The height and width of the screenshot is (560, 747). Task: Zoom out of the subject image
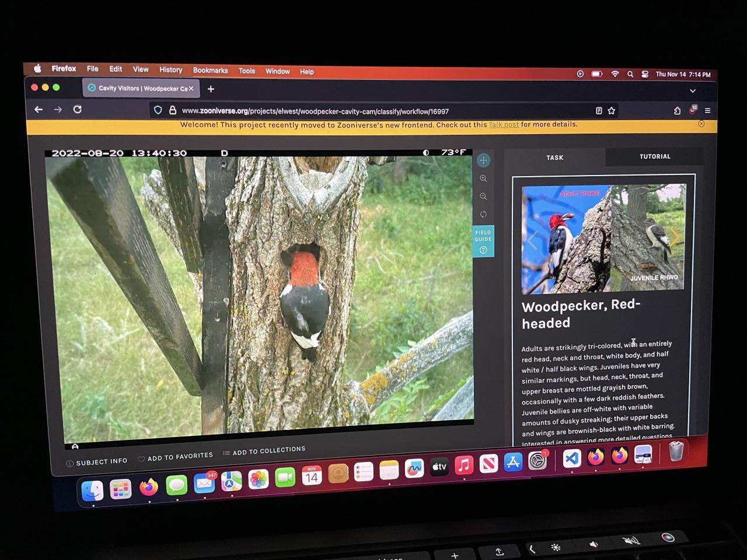point(483,197)
